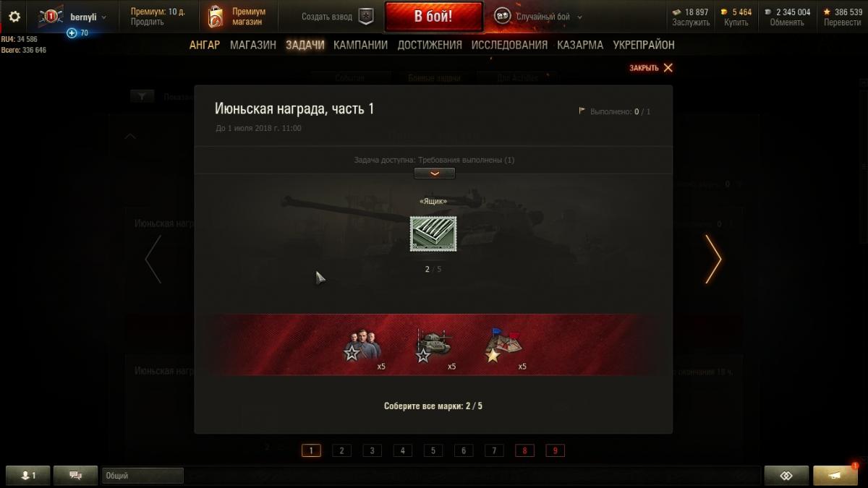Switch to page 5
Image resolution: width=868 pixels, height=488 pixels.
[433, 450]
